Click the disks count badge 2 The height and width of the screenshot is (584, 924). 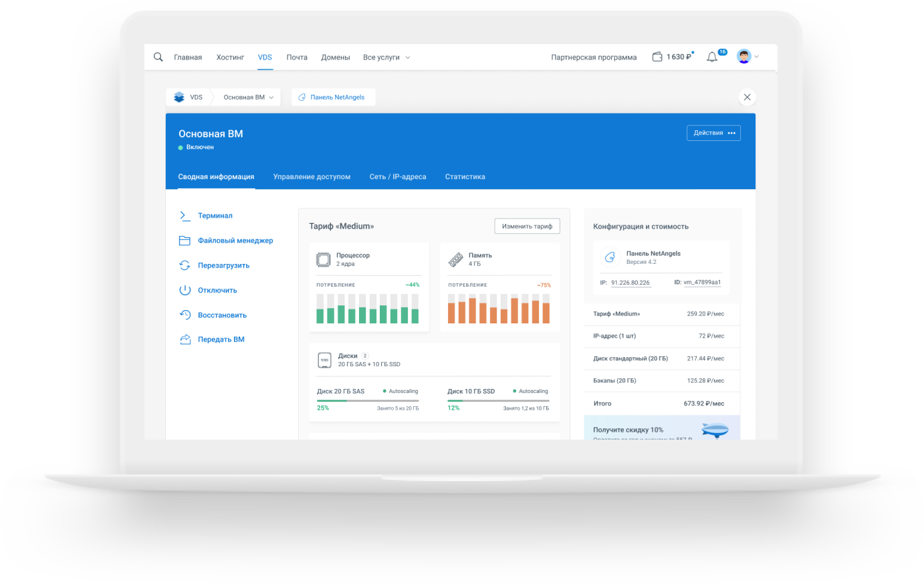tap(365, 355)
